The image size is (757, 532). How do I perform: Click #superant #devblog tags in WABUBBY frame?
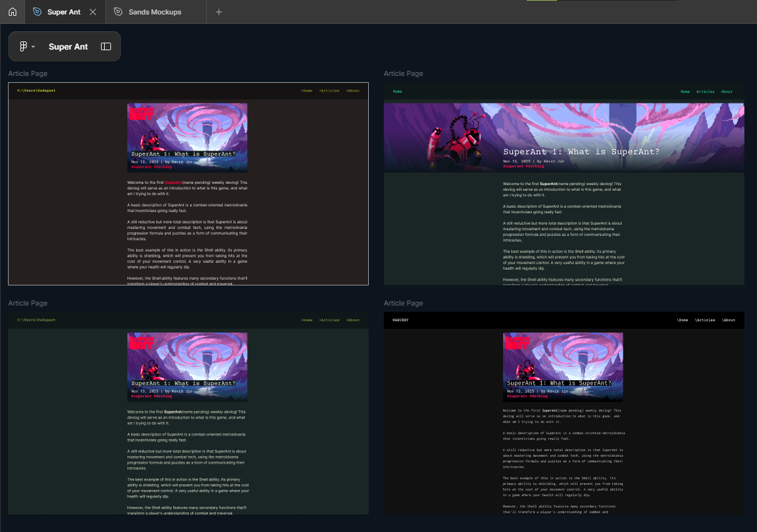(527, 396)
